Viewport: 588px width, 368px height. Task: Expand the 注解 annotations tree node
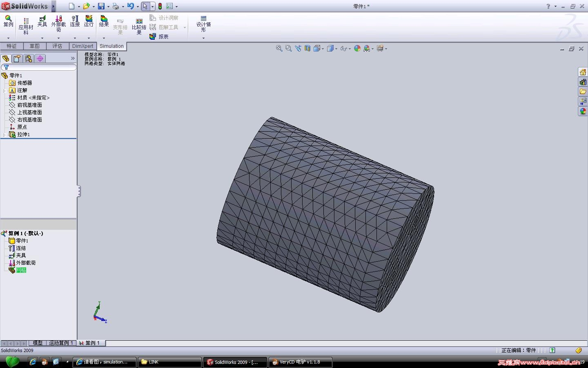[4, 90]
